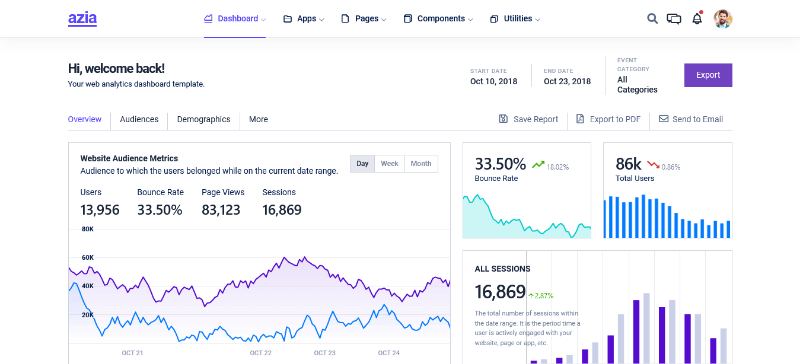Expand the Dashboard menu chevron
The image size is (800, 364).
point(263,20)
